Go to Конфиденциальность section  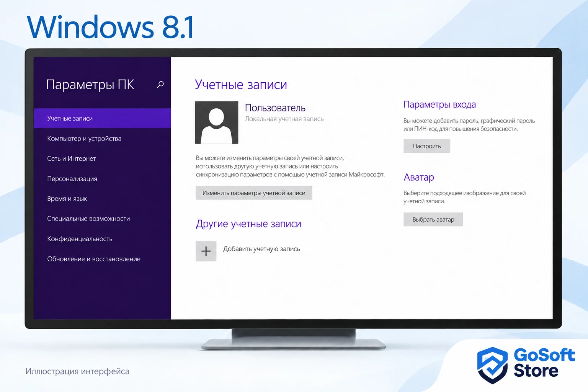102,239
